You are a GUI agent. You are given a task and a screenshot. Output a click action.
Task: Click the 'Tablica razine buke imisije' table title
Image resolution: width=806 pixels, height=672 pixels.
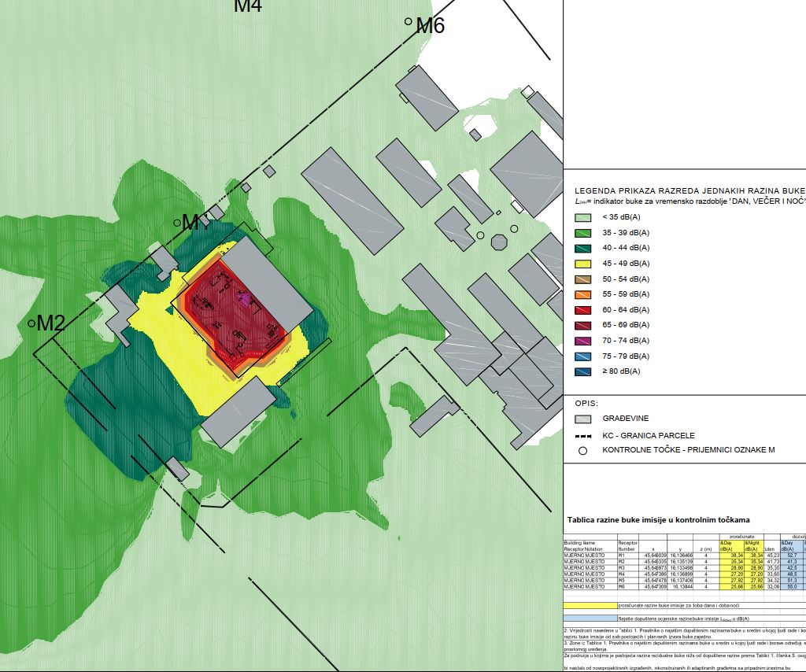658,519
